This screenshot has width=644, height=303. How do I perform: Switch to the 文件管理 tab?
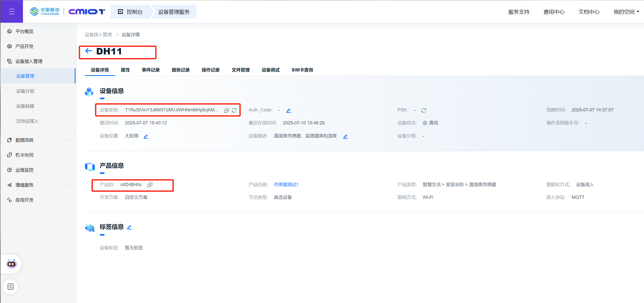tap(241, 70)
